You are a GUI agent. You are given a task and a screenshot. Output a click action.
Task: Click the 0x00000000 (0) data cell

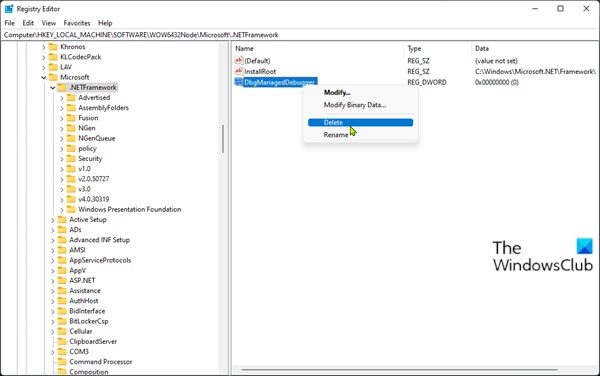coord(497,82)
